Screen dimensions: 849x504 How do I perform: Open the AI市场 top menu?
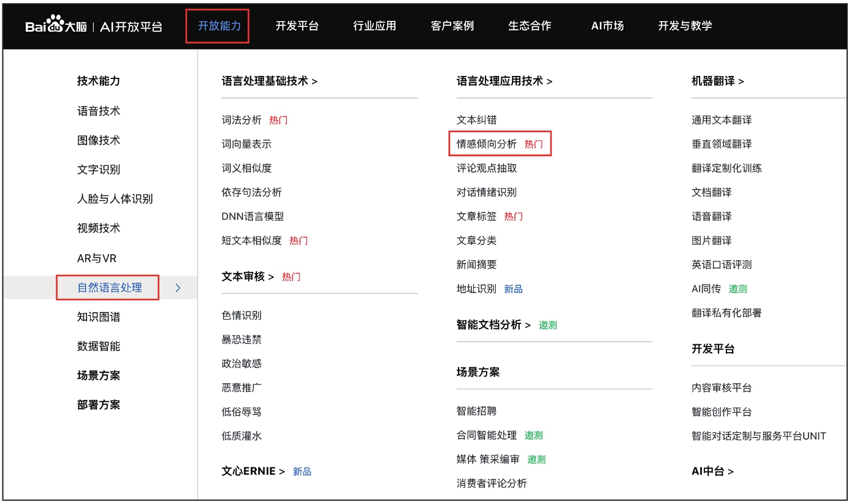[607, 26]
